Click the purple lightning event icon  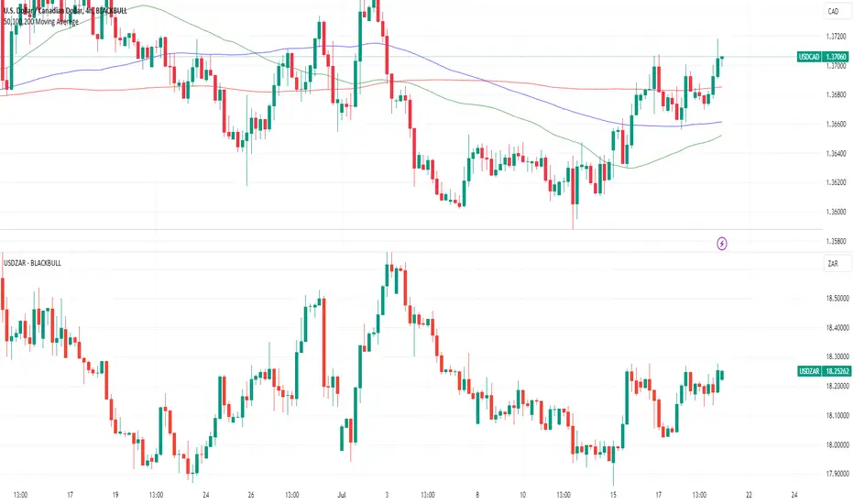pos(722,244)
